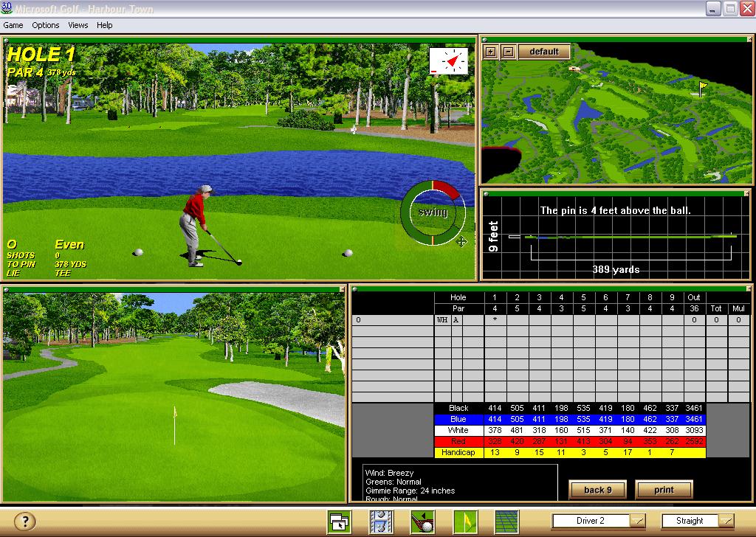Click the Driver 2 club selection field
756x537 pixels.
pyautogui.click(x=591, y=521)
